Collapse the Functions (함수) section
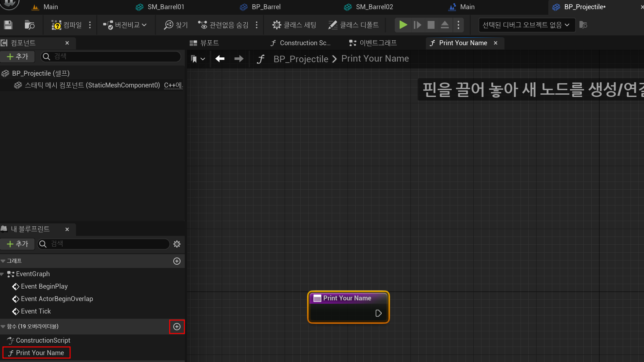This screenshot has height=362, width=644. point(3,327)
